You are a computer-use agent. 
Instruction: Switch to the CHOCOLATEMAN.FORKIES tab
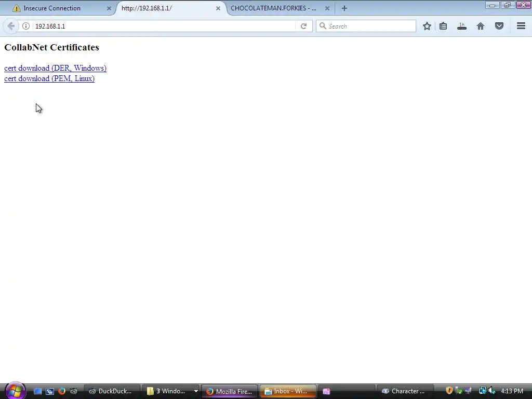(x=278, y=8)
